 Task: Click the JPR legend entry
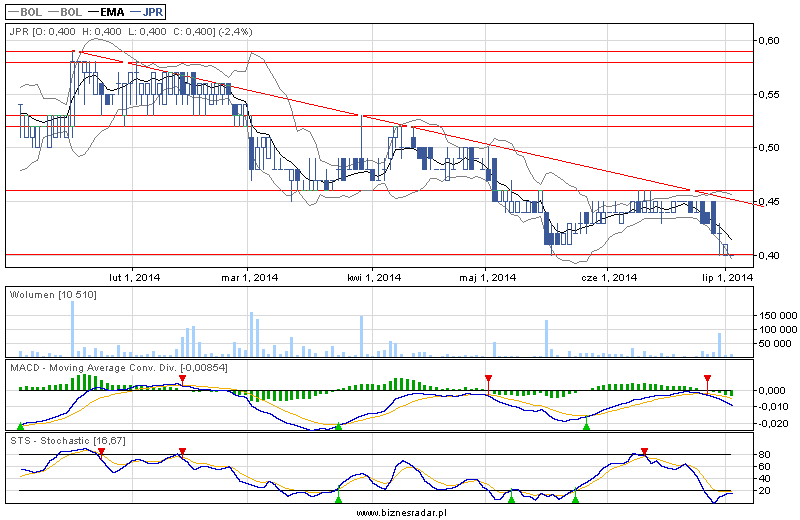pos(147,12)
